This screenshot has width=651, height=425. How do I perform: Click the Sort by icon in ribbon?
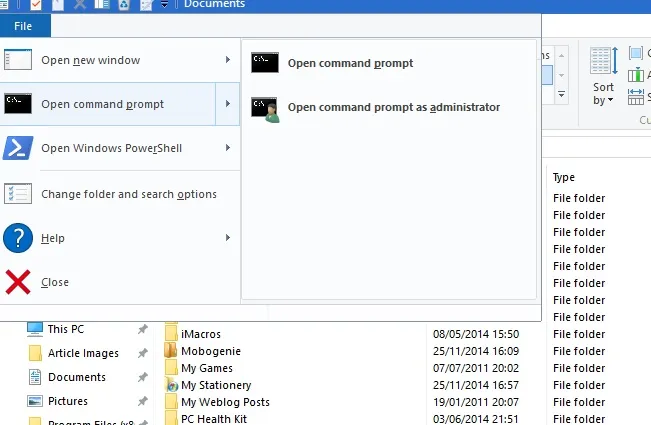point(604,61)
